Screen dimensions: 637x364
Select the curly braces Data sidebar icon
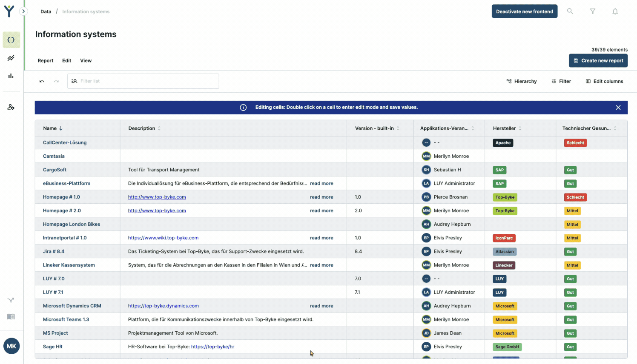point(11,40)
